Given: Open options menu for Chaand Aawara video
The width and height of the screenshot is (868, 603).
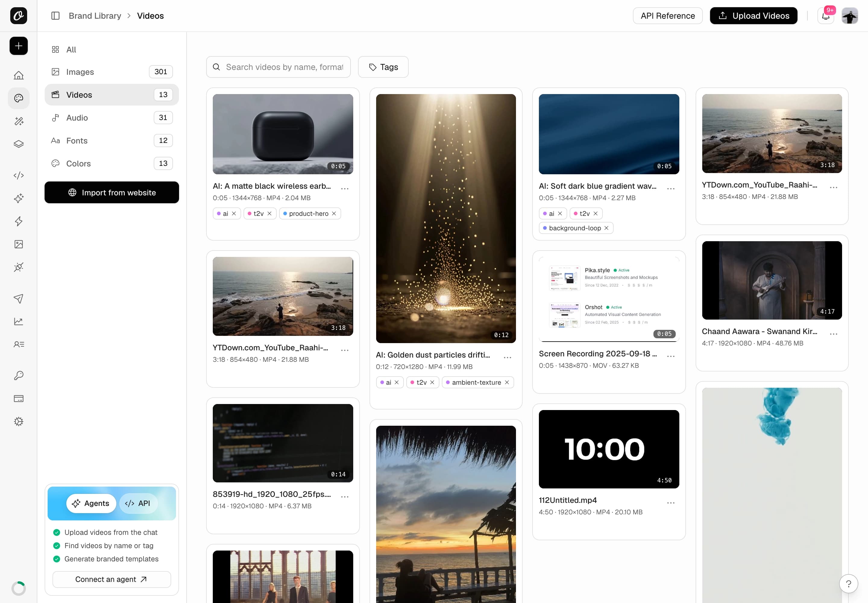Looking at the screenshot, I should (833, 334).
